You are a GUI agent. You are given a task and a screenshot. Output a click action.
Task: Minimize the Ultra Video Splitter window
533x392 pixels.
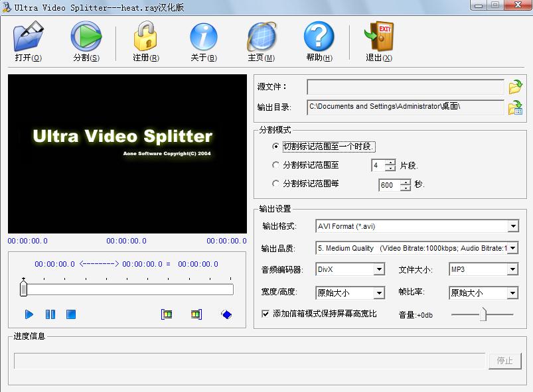tap(479, 5)
